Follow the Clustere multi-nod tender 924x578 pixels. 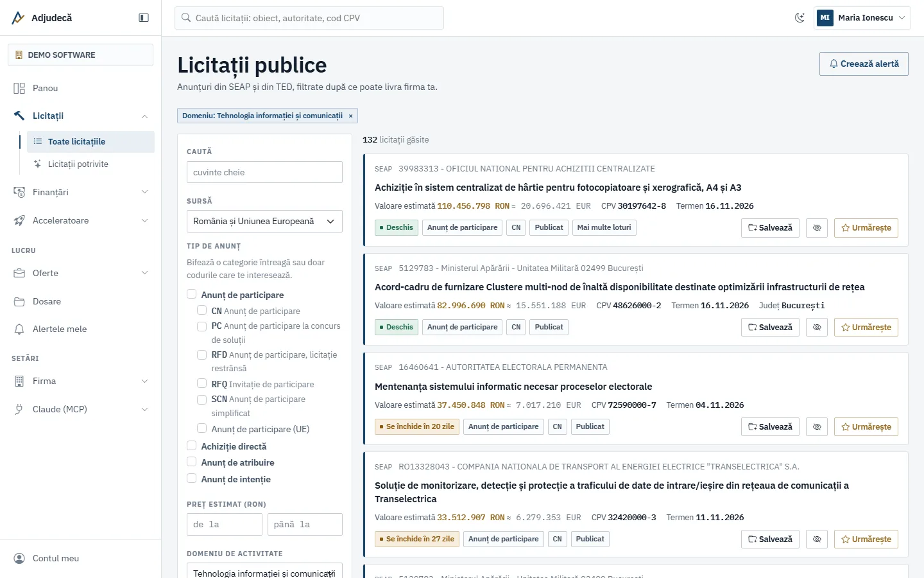(866, 328)
